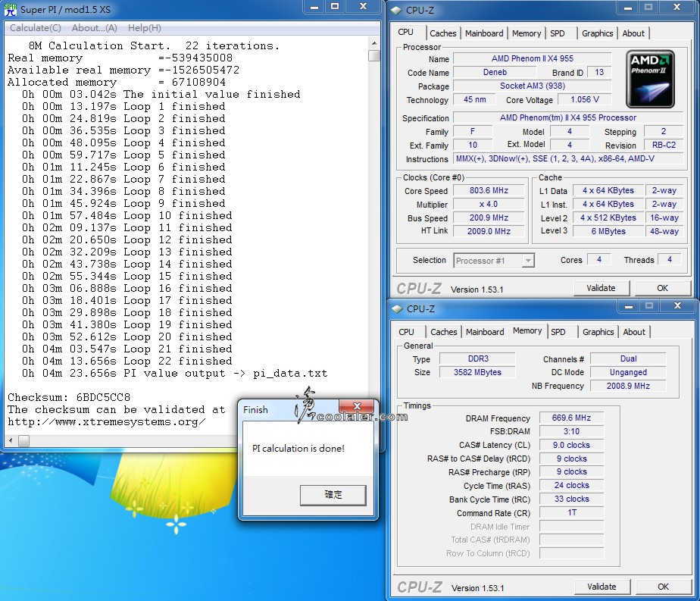Click the Core Voltage value '1.056 V'
The width and height of the screenshot is (700, 601).
point(584,99)
